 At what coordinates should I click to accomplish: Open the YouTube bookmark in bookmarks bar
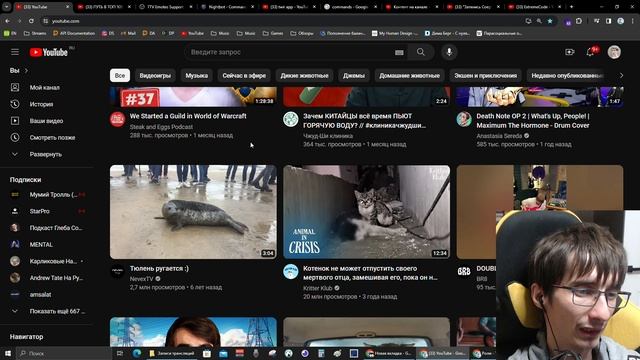pos(192,33)
